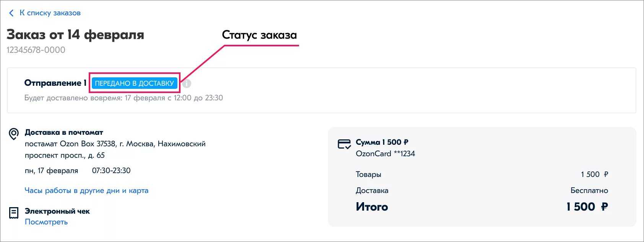Click the 'Доставка в почтомат' heading

[x=64, y=132]
